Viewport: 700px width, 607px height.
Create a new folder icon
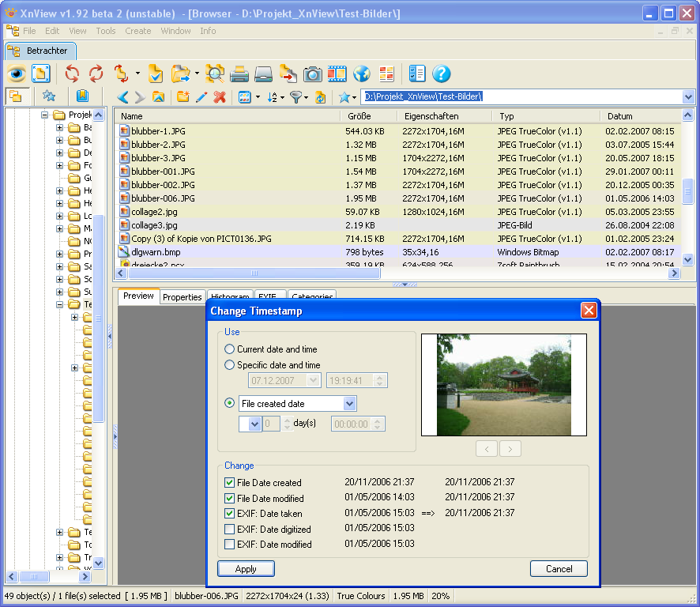click(183, 97)
